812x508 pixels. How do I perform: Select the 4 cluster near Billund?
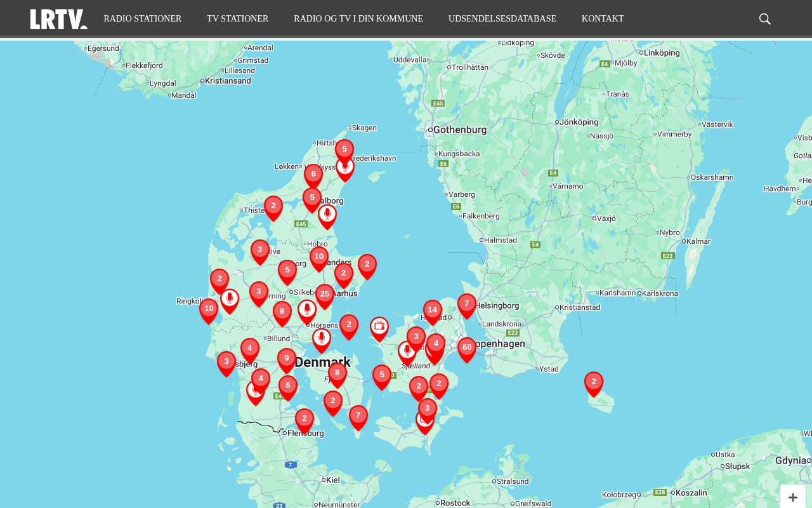click(250, 351)
